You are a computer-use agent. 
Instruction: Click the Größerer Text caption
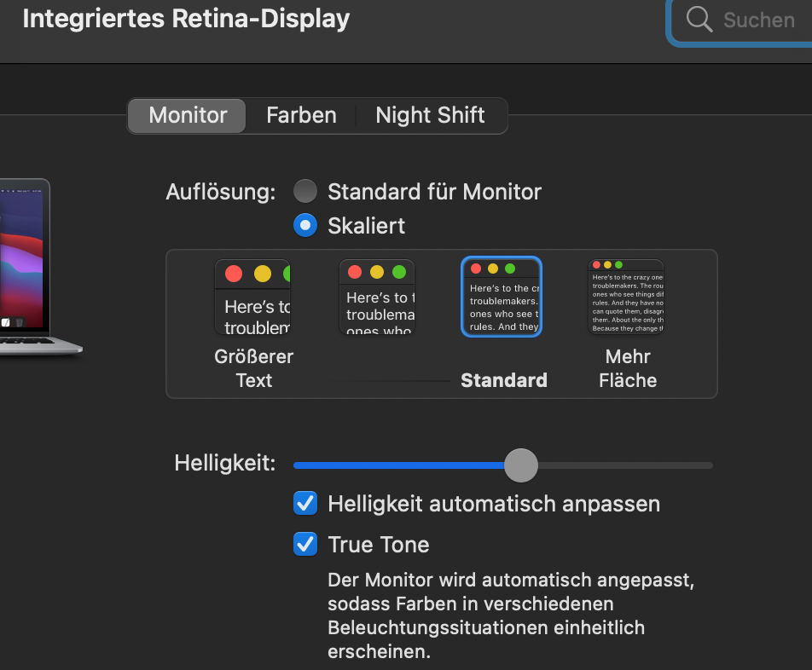click(253, 368)
